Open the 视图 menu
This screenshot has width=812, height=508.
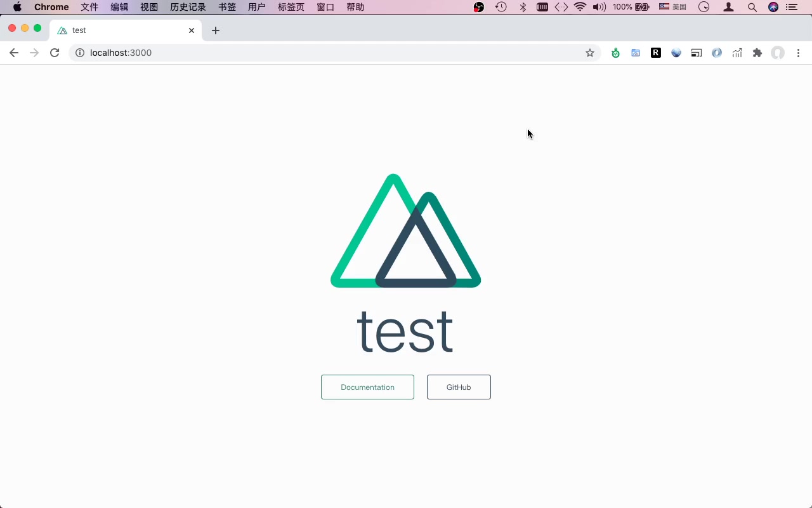tap(149, 7)
